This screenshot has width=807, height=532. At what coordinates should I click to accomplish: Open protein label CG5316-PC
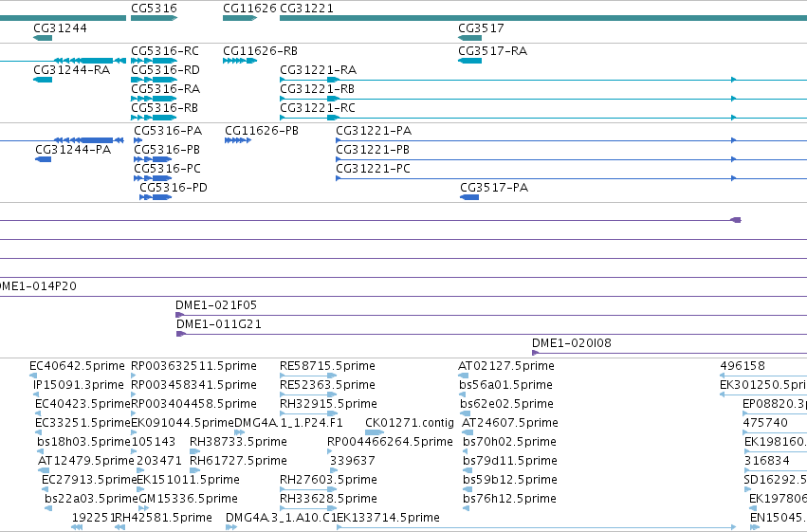click(x=167, y=169)
